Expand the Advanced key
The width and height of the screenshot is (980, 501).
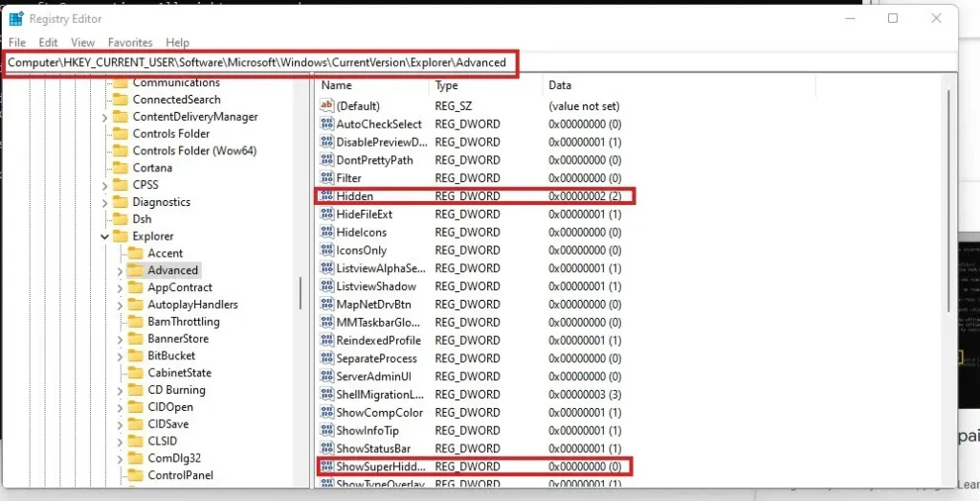[120, 271]
